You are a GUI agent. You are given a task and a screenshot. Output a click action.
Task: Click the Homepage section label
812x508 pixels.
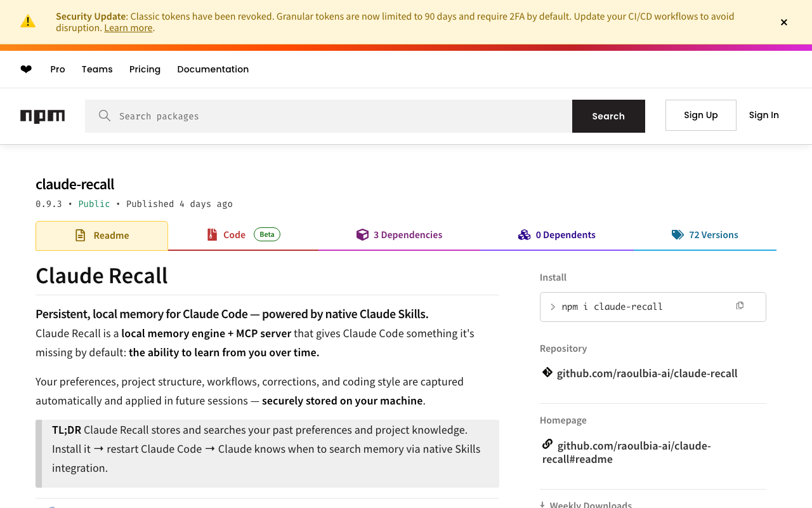[563, 420]
